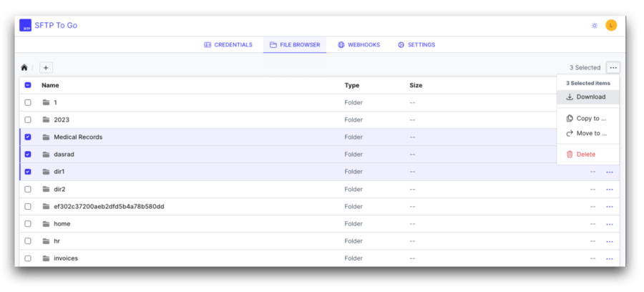This screenshot has width=644, height=292.
Task: Choose Move to... from the menu
Action: (587, 133)
